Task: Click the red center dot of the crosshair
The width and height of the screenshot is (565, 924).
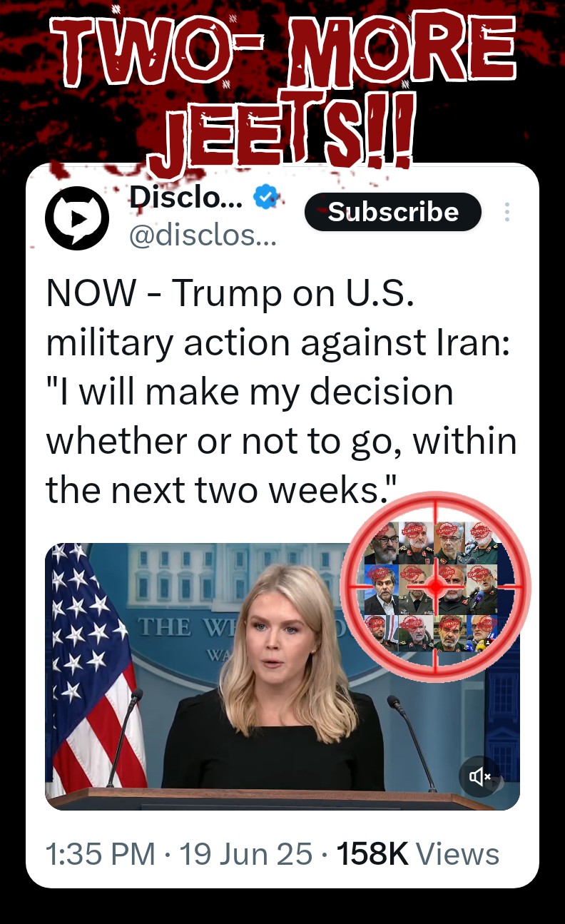Action: coord(435,586)
